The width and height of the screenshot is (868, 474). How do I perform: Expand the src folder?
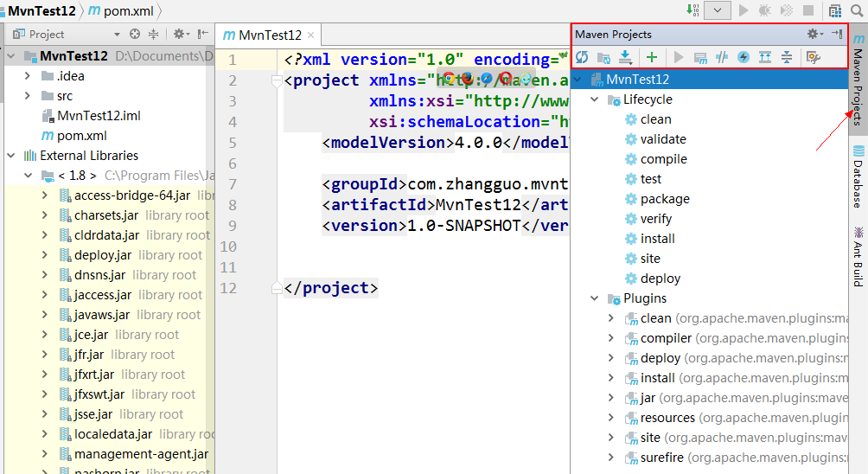[x=28, y=96]
